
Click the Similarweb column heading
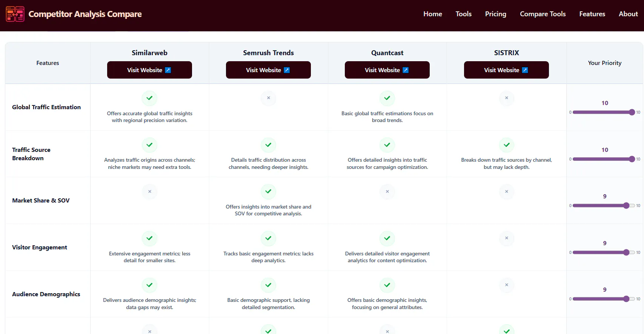149,53
